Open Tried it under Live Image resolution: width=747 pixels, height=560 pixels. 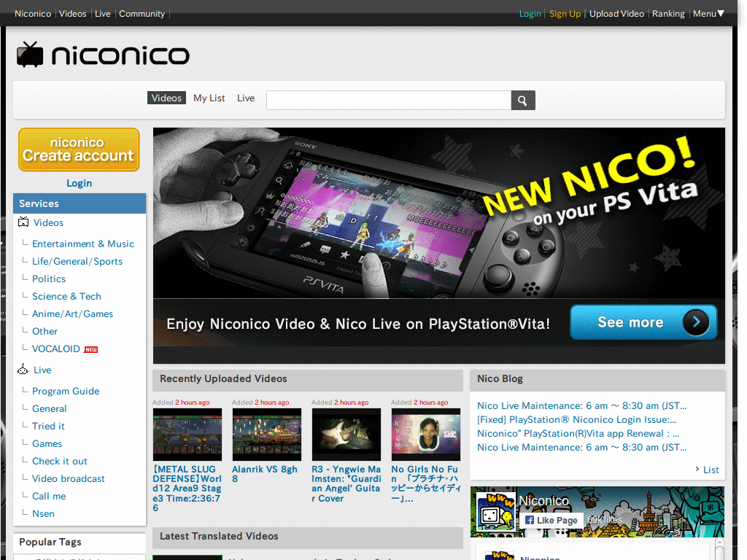click(48, 426)
